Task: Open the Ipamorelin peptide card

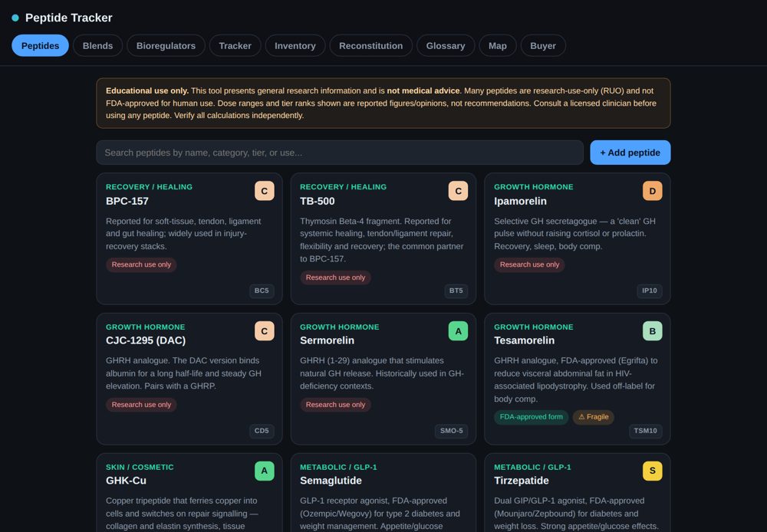Action: click(x=578, y=238)
